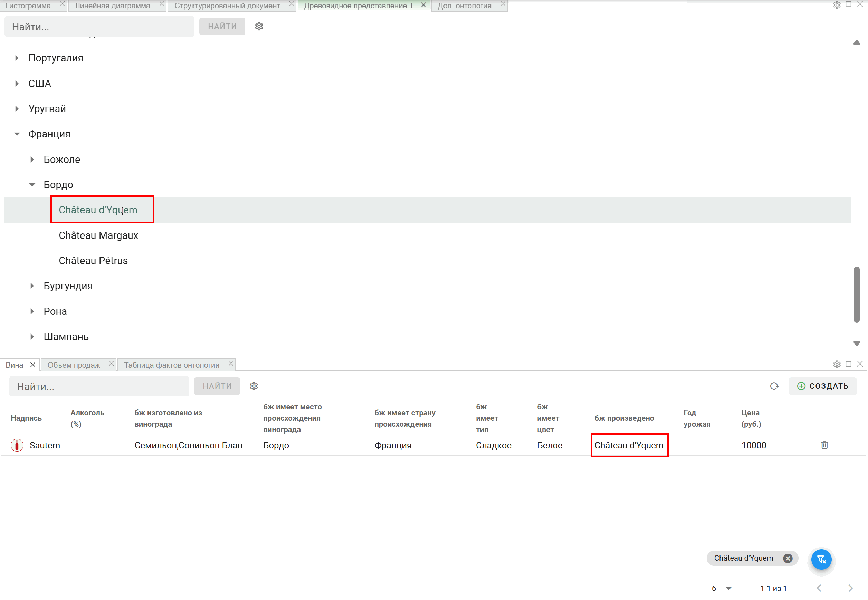Close the Структурированный документ tab
The image size is (868, 600).
[292, 4]
